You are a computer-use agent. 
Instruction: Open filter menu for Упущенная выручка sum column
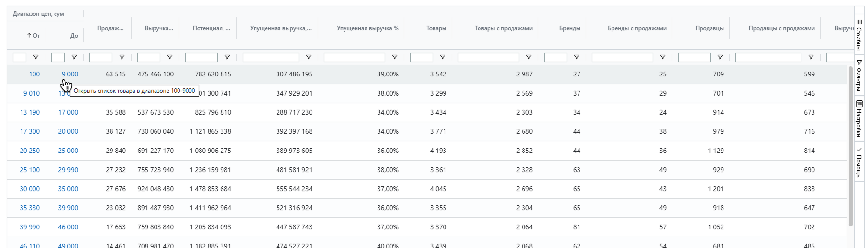coord(309,57)
